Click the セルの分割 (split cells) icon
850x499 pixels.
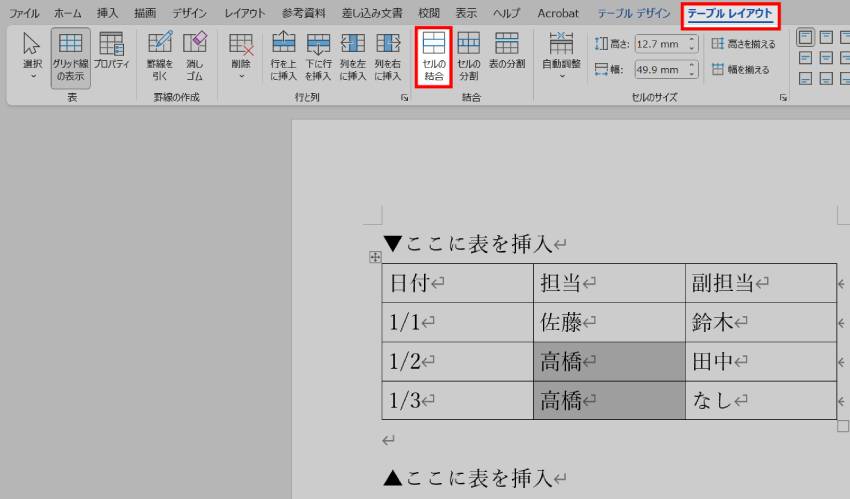tap(468, 56)
